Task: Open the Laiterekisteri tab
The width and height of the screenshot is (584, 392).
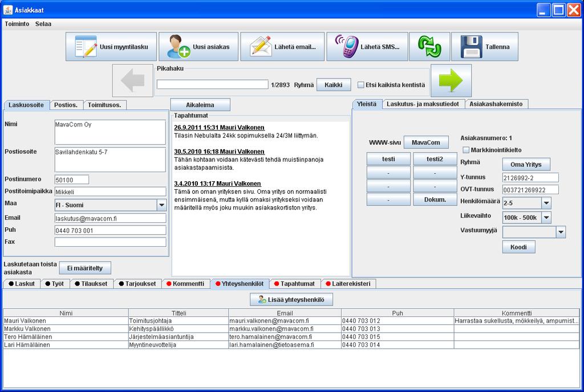Action: [348, 284]
